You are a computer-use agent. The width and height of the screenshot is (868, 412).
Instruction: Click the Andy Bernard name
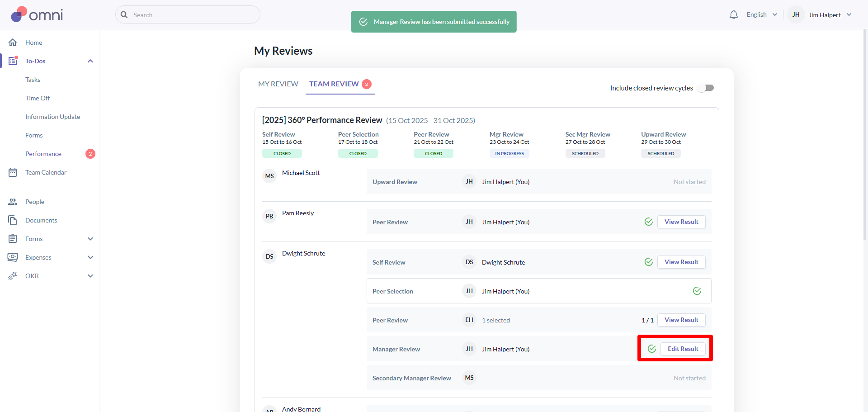click(301, 409)
